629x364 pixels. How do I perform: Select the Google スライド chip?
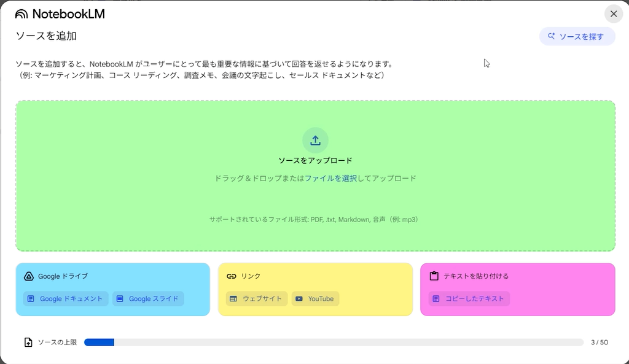click(x=148, y=299)
